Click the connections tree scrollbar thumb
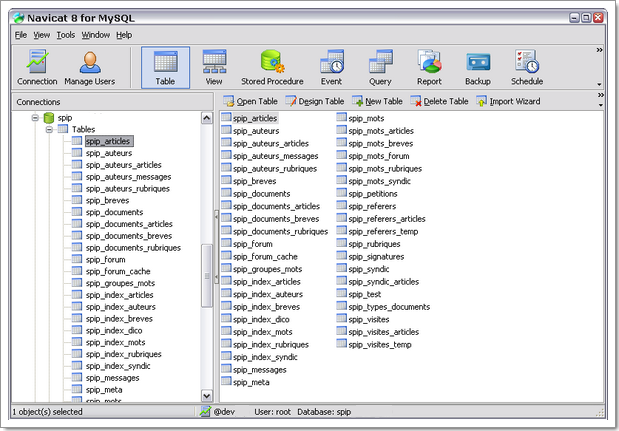Viewport: 619px width, 431px height. click(x=207, y=275)
